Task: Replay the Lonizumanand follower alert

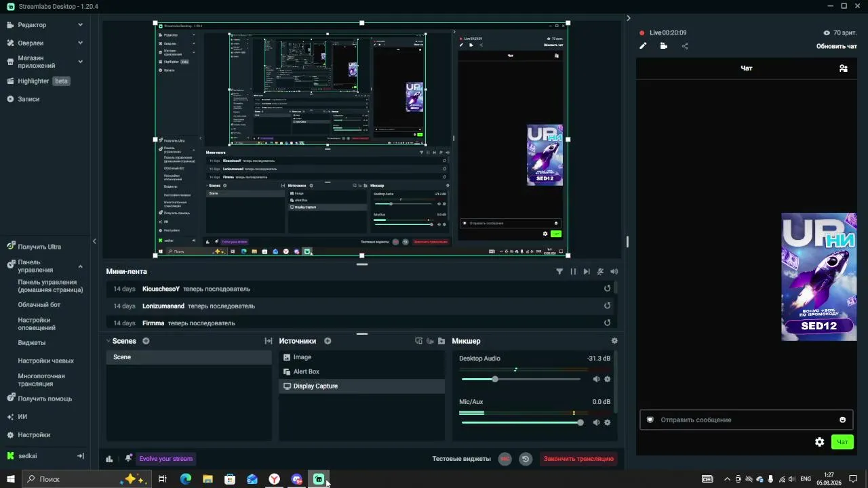Action: [607, 306]
